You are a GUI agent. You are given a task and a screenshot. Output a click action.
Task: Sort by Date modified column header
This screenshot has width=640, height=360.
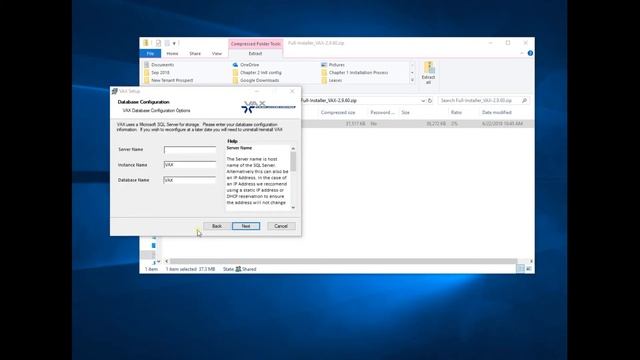497,112
